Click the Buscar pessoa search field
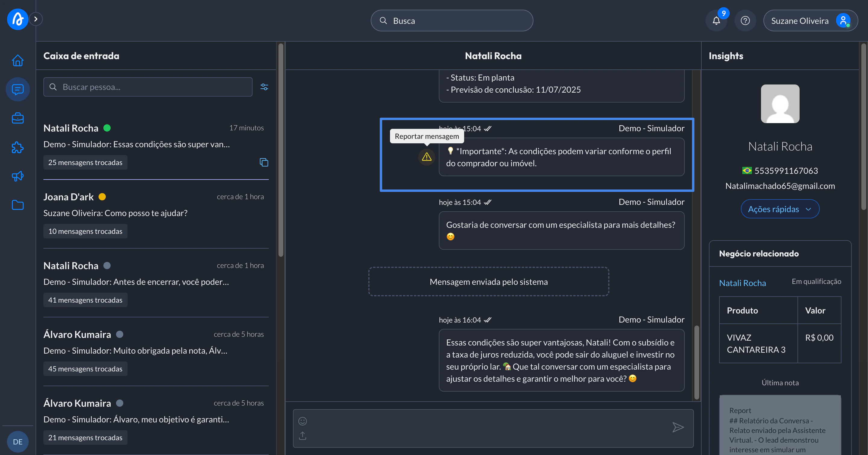The image size is (868, 455). (148, 87)
